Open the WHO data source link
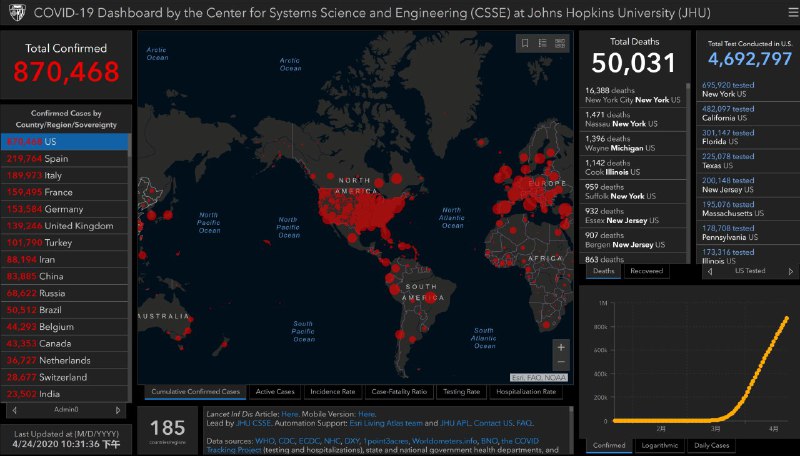The image size is (800, 456). pyautogui.click(x=265, y=441)
